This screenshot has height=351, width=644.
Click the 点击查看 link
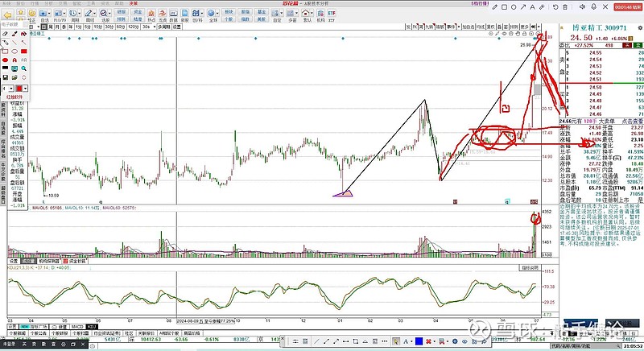pyautogui.click(x=633, y=121)
